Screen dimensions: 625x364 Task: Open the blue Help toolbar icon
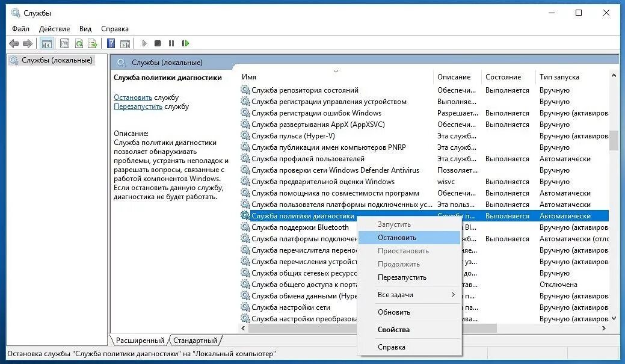pos(111,43)
